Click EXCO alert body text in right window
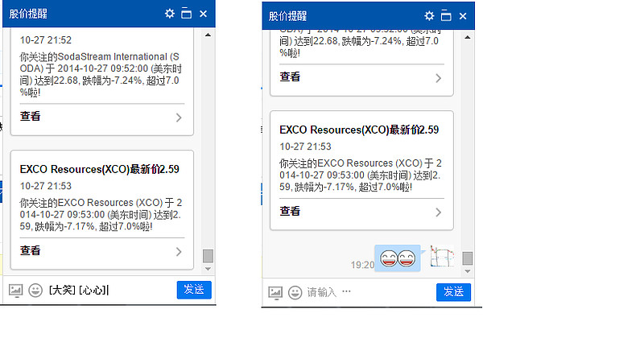Screen dimensions: 644x363 click(360, 175)
